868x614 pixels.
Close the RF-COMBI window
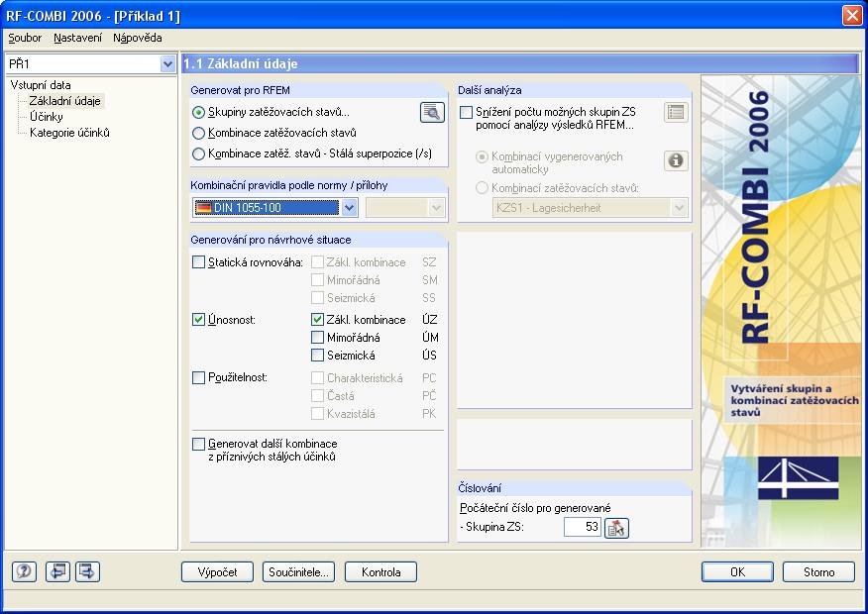pos(852,15)
